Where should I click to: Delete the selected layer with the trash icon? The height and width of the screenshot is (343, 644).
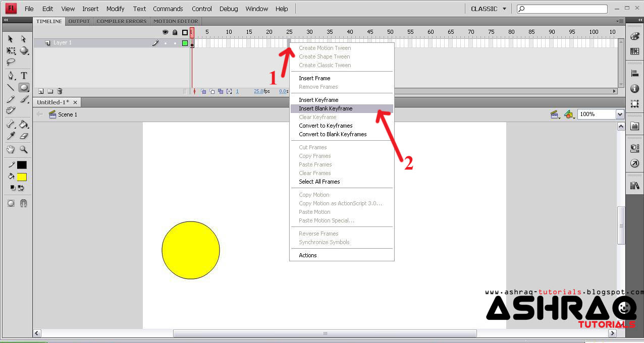(60, 91)
